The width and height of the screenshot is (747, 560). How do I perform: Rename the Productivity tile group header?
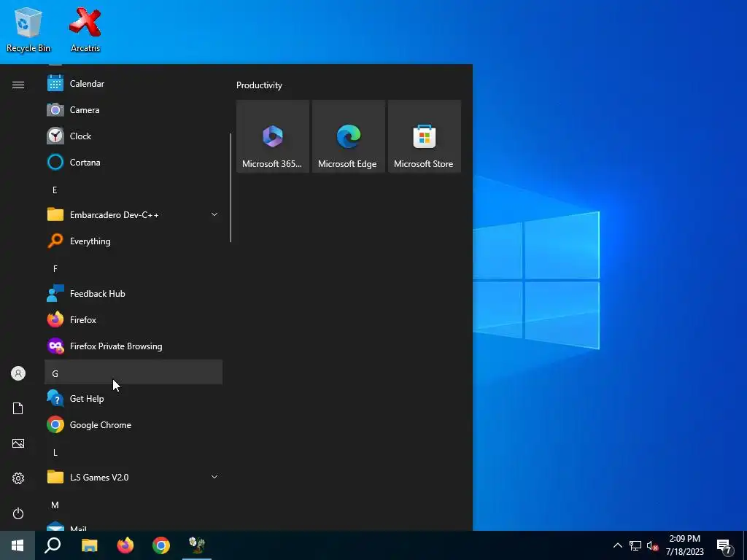point(259,85)
